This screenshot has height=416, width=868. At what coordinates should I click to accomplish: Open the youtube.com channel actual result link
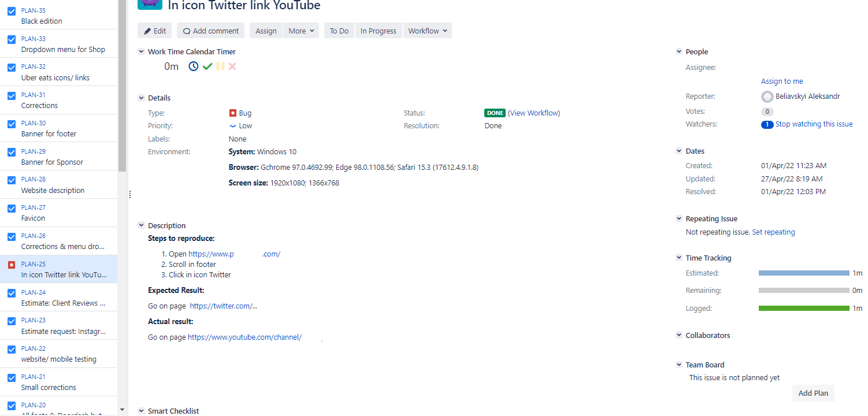tap(244, 337)
